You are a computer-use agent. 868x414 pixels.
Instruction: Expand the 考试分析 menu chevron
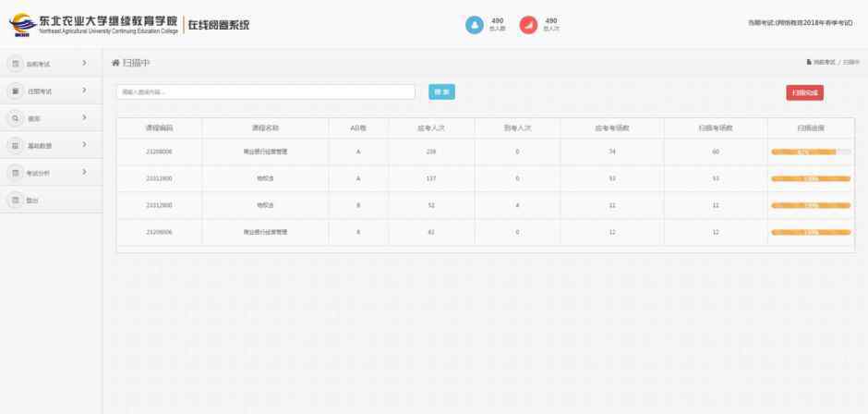click(x=84, y=173)
